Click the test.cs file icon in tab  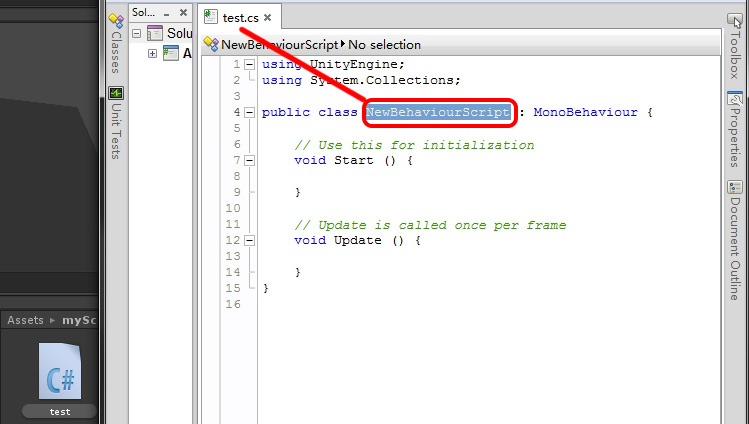pyautogui.click(x=211, y=17)
